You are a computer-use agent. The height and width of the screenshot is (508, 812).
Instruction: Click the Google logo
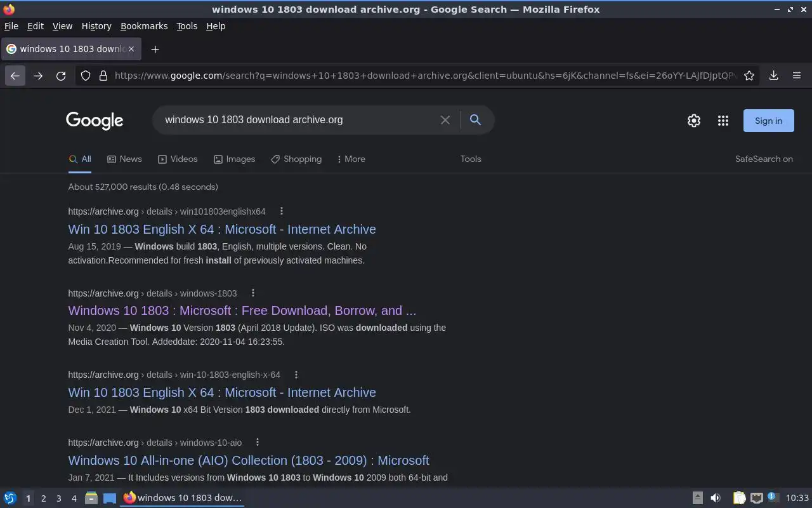click(x=95, y=121)
